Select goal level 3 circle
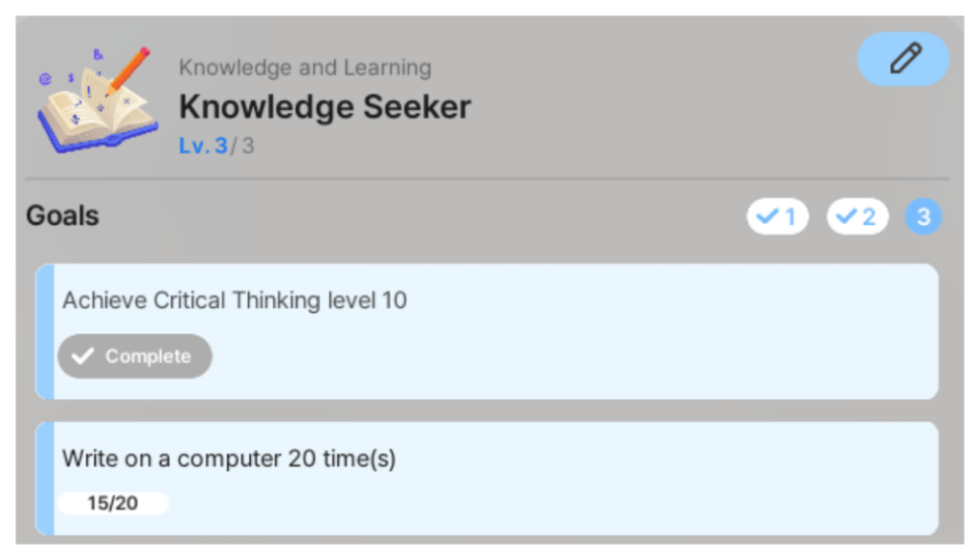 (x=923, y=217)
